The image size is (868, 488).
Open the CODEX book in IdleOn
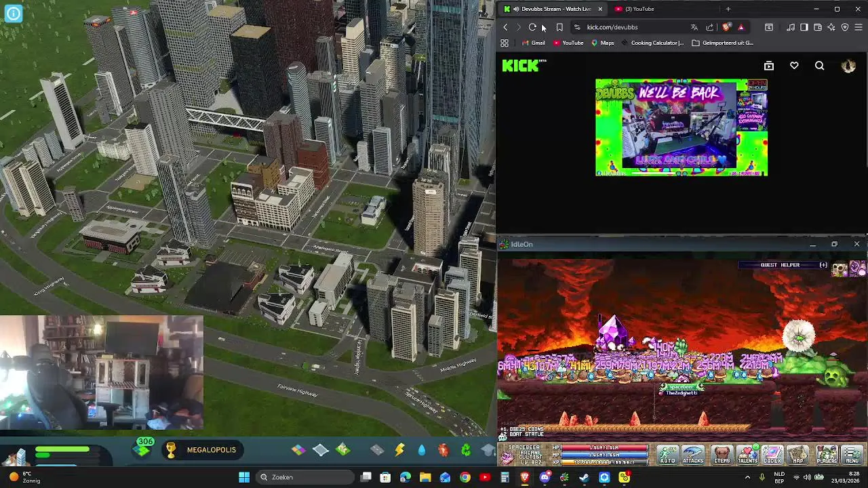tap(772, 455)
